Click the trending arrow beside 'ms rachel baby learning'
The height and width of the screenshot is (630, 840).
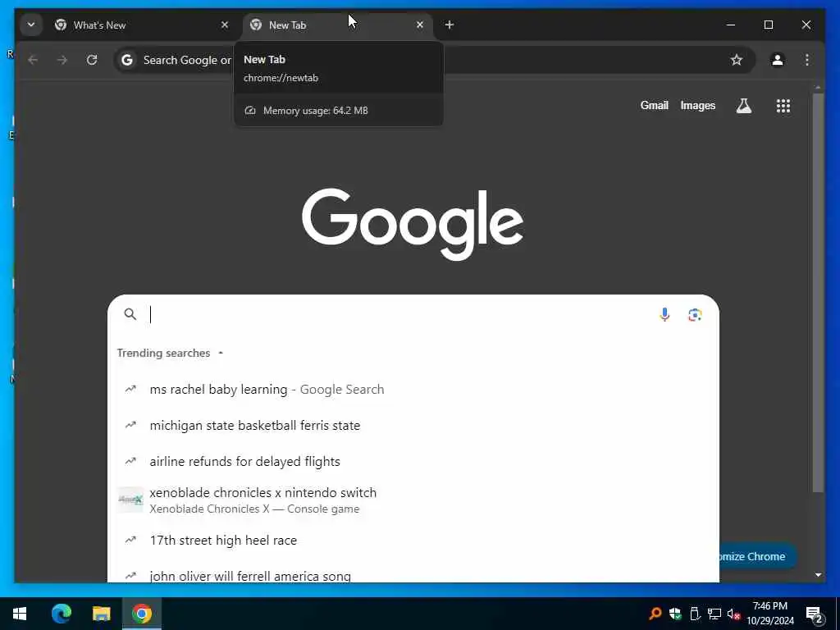point(130,390)
